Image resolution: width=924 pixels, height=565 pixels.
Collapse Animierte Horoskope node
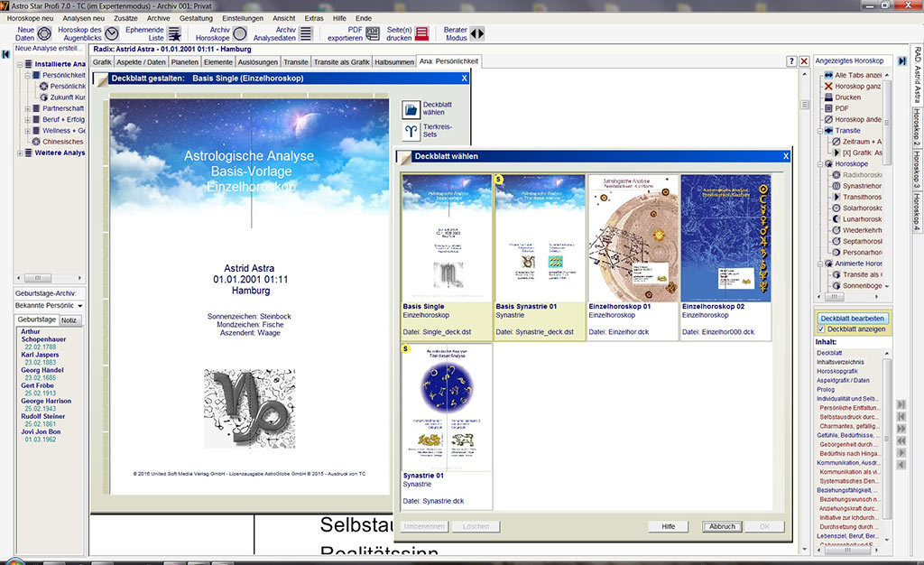coord(819,264)
